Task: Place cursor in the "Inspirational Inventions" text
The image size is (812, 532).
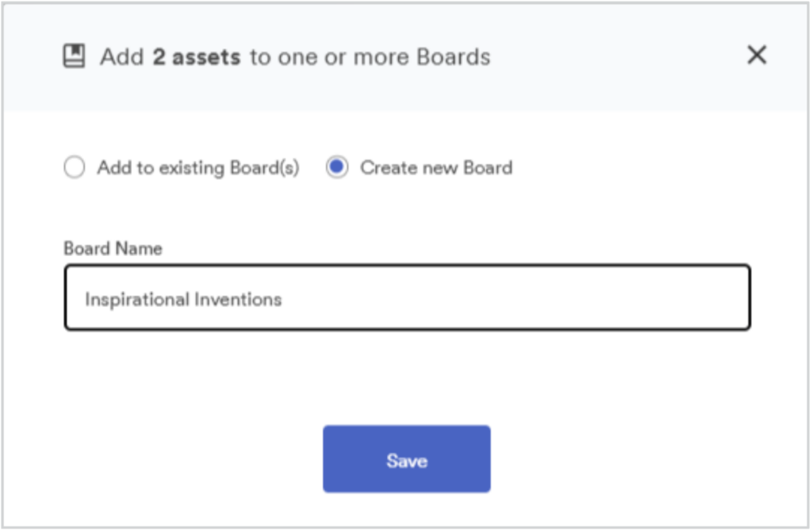Action: point(183,300)
